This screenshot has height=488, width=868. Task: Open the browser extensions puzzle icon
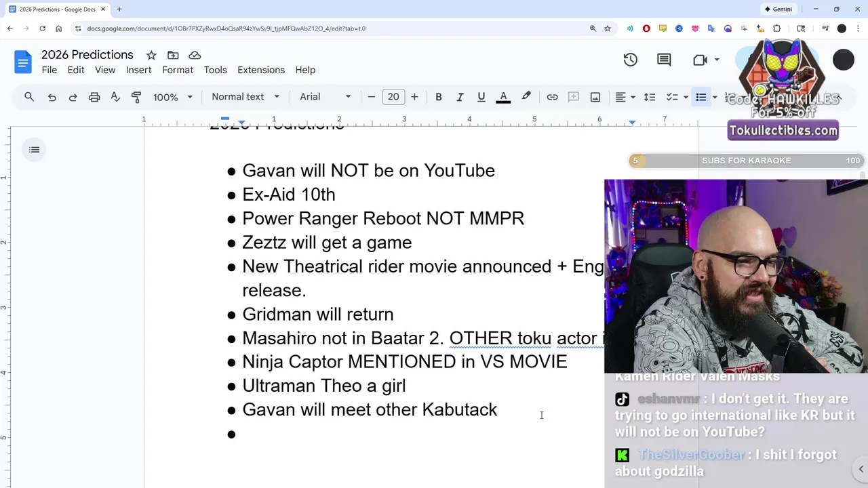pos(777,28)
